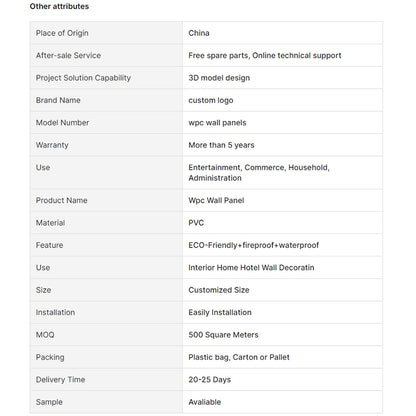
Task: Select Interior Home Hotel Wall Decoratin value
Action: [x=251, y=268]
